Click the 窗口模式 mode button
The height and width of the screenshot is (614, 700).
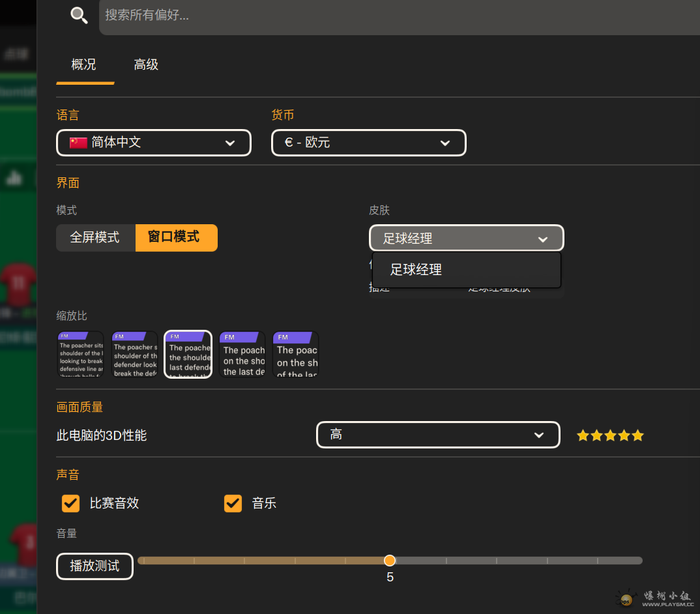tap(176, 238)
